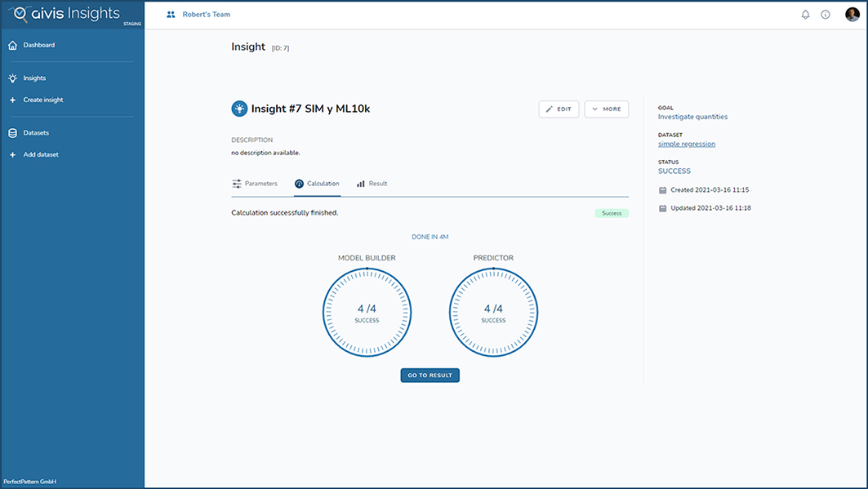Viewport: 868px width, 489px height.
Task: Switch to the Parameters tab
Action: tap(255, 184)
